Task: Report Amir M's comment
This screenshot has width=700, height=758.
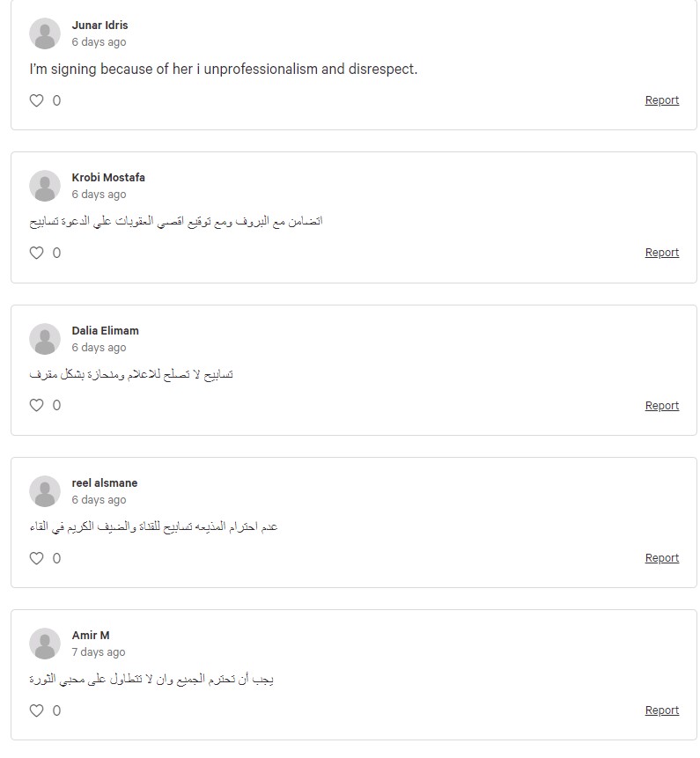Action: 662,710
